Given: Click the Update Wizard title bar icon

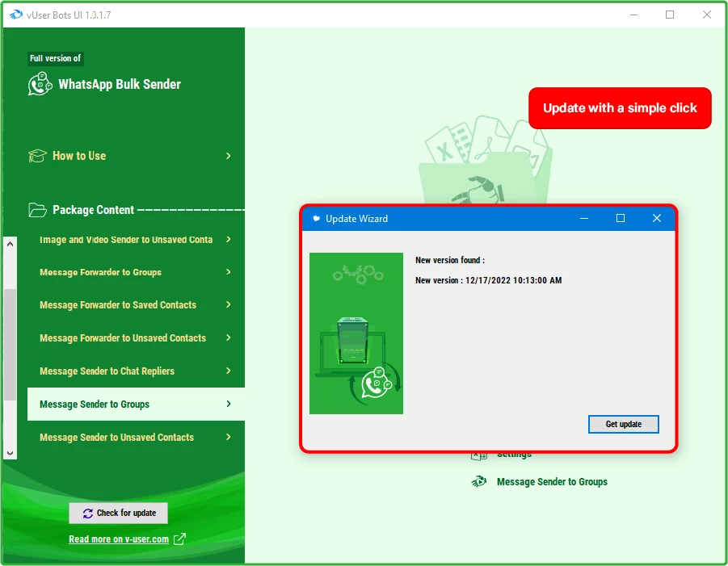Looking at the screenshot, I should (x=316, y=219).
